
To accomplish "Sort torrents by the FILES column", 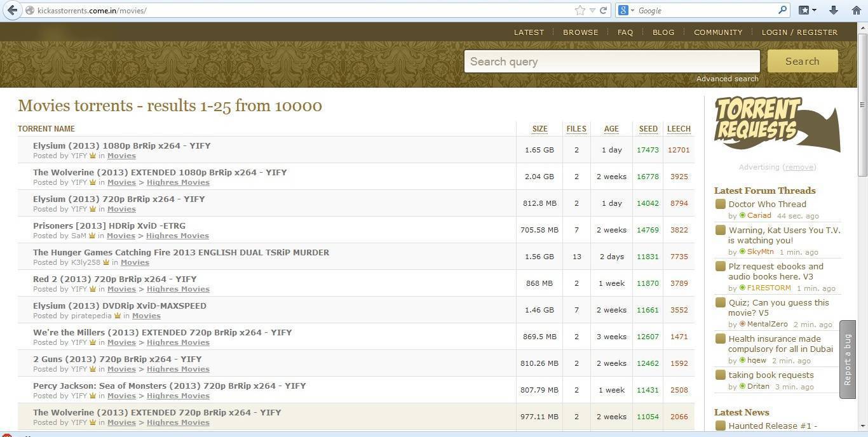I will [x=576, y=129].
